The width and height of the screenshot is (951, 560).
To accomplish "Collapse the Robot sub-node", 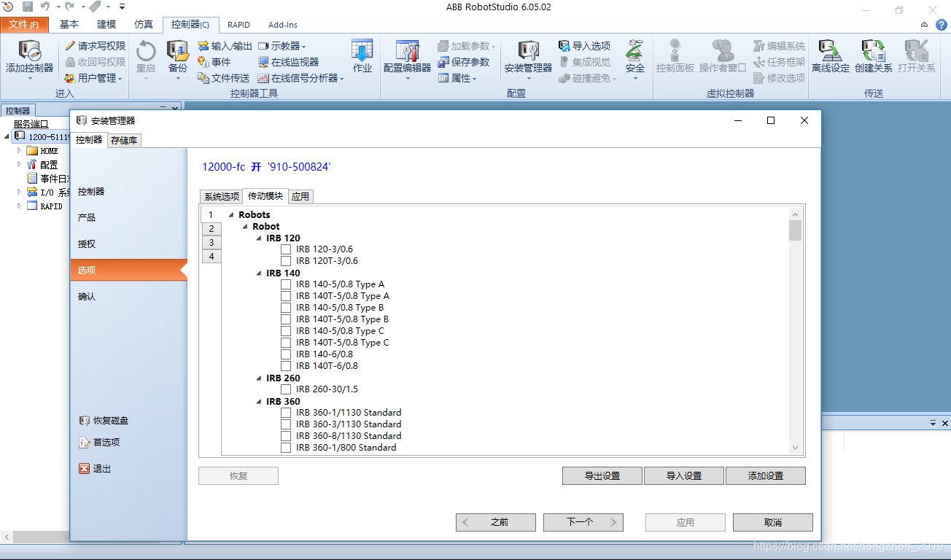I will 245,227.
